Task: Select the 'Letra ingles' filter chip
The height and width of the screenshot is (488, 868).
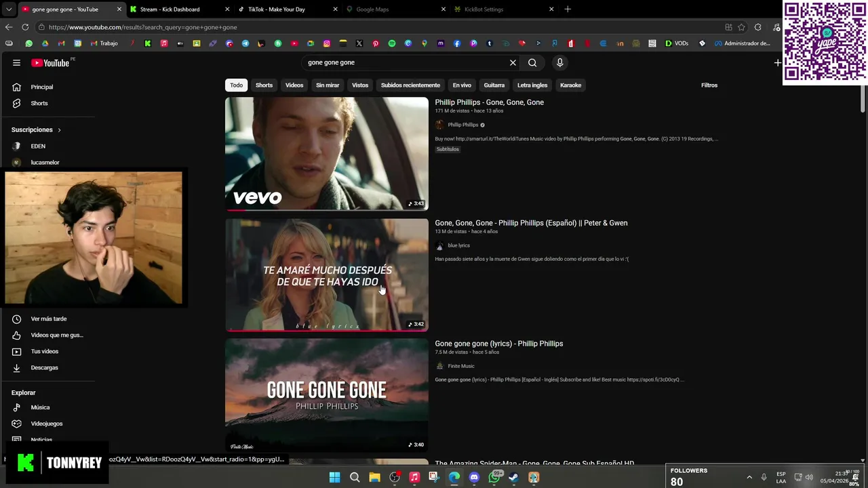Action: [532, 85]
